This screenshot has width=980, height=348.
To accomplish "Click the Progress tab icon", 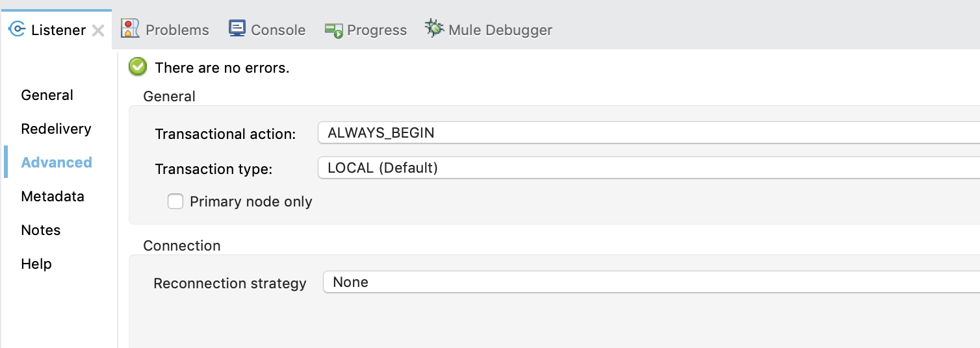I will (x=334, y=30).
